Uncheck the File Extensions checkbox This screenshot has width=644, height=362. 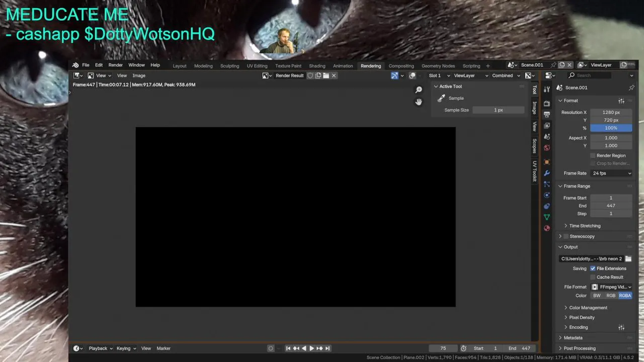point(593,268)
